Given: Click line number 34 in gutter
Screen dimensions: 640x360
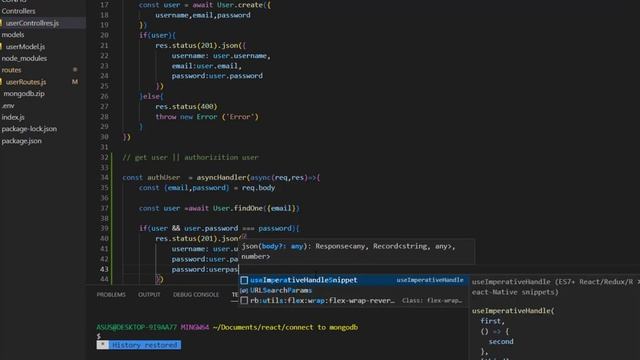Looking at the screenshot, I should (x=104, y=178).
